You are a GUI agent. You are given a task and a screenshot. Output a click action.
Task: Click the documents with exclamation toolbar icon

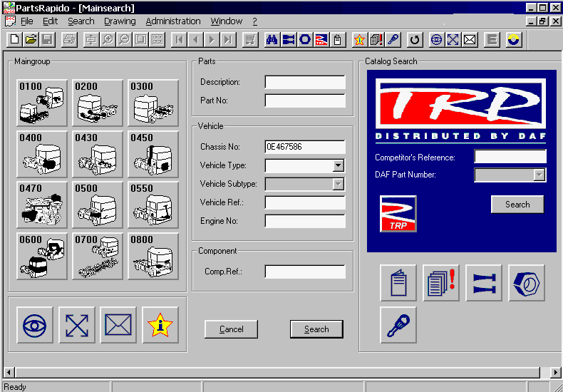(x=376, y=39)
